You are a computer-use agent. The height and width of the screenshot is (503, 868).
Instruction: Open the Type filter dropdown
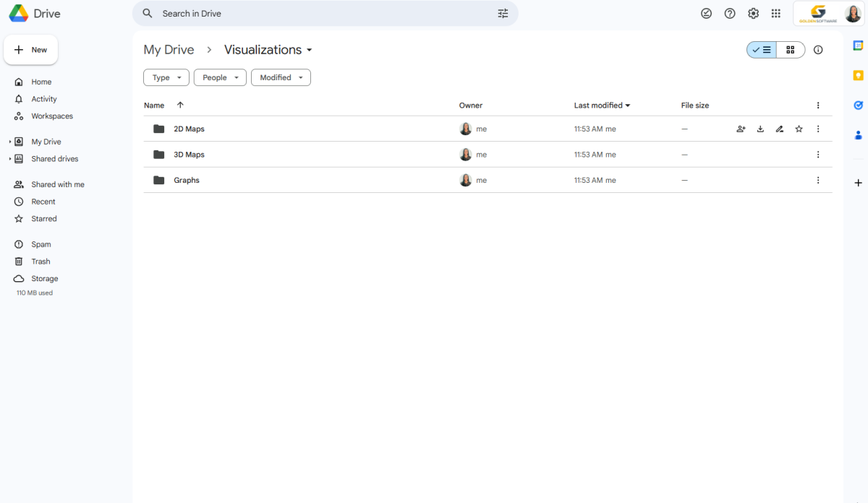[166, 77]
